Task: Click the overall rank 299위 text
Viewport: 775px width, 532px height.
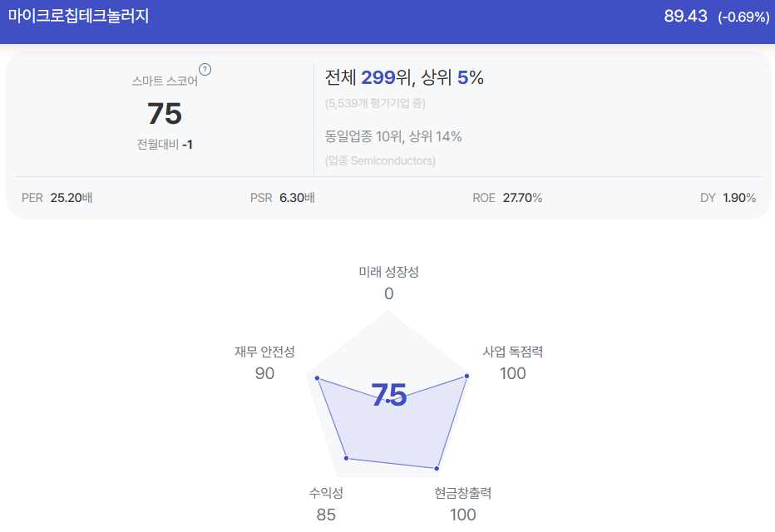Action: (x=385, y=77)
